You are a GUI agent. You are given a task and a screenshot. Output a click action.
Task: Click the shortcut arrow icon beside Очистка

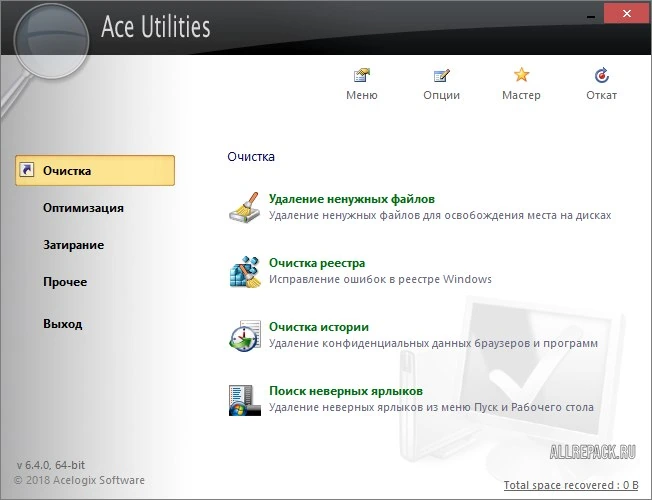(27, 170)
